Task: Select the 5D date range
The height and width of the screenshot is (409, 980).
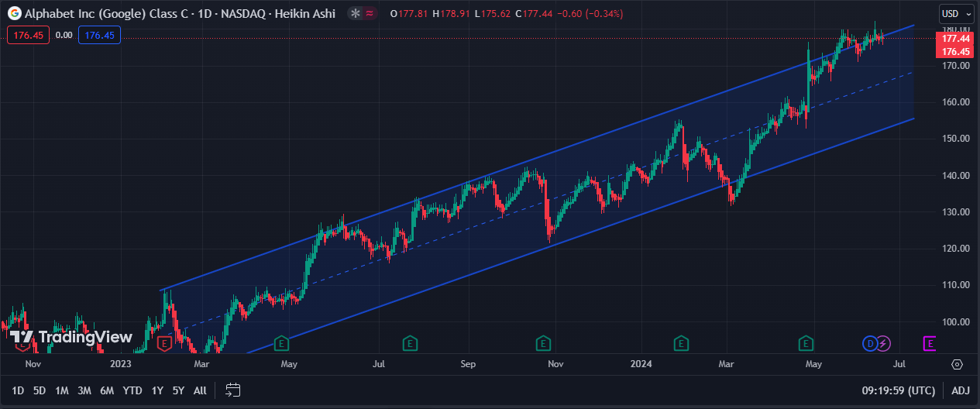Action: click(40, 390)
